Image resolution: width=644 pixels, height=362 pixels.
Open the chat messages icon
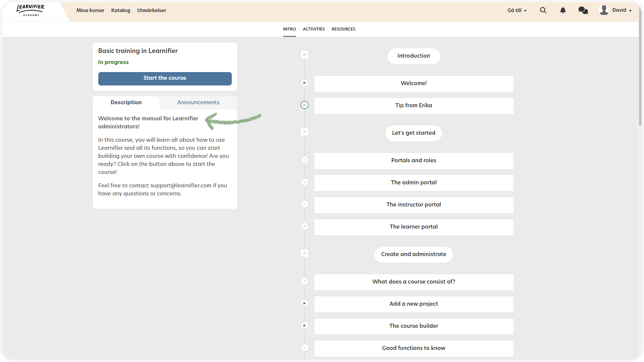point(583,10)
